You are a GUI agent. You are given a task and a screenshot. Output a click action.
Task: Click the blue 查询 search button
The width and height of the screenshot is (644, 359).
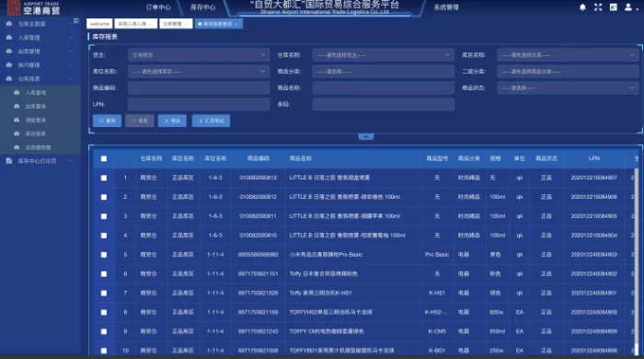(x=108, y=121)
